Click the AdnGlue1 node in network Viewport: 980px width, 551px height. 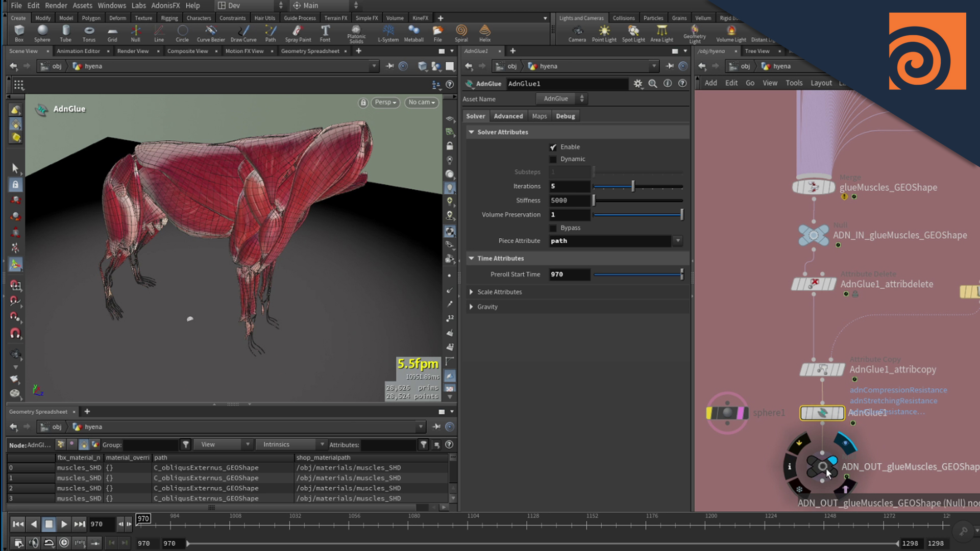(822, 413)
